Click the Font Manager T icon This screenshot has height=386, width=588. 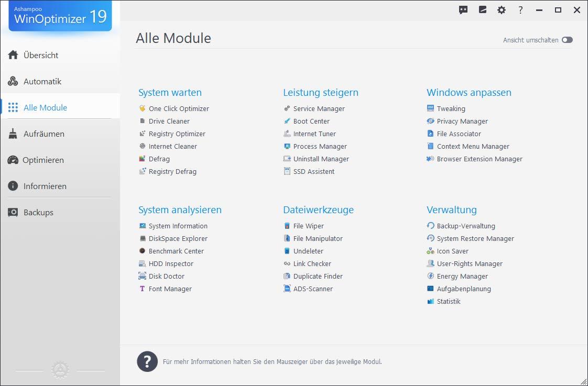click(x=142, y=289)
